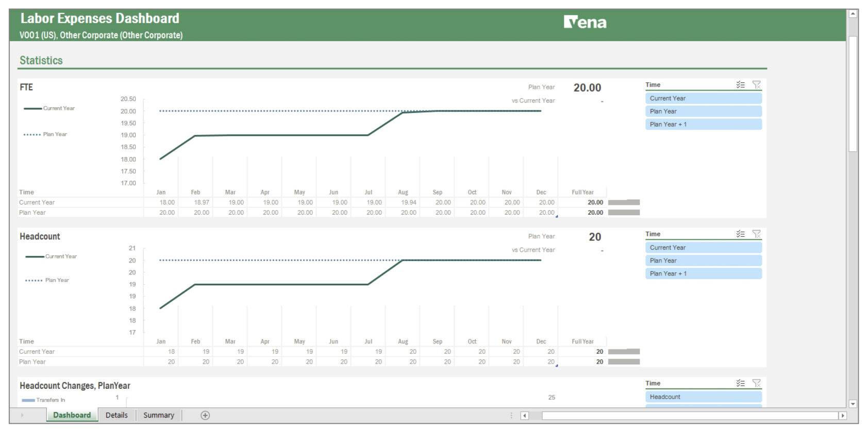
Task: Select Plan Year in Headcount slicer
Action: tap(704, 261)
